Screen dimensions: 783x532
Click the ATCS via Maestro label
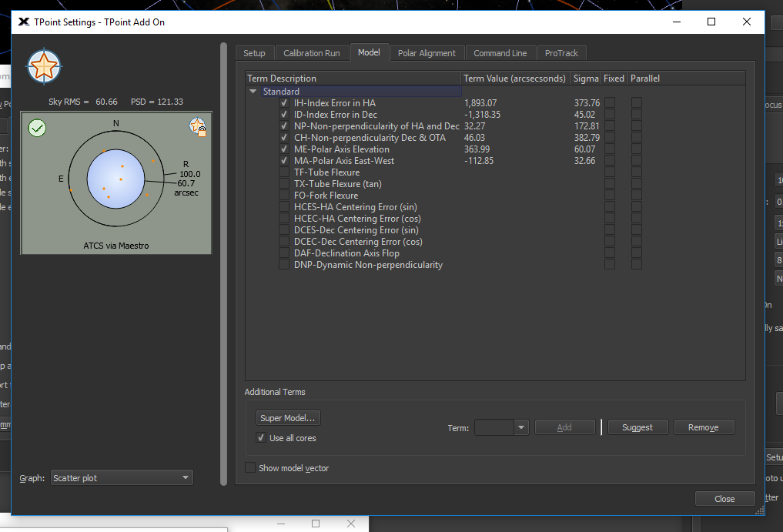pyautogui.click(x=115, y=246)
